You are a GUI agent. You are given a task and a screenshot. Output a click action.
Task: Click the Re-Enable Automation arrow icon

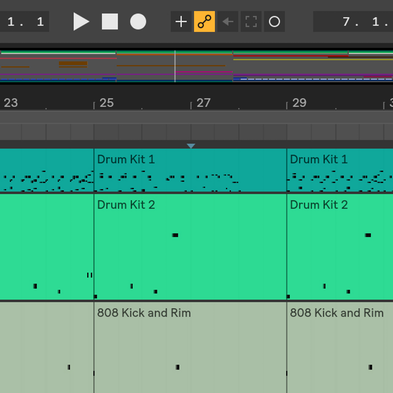tap(228, 22)
